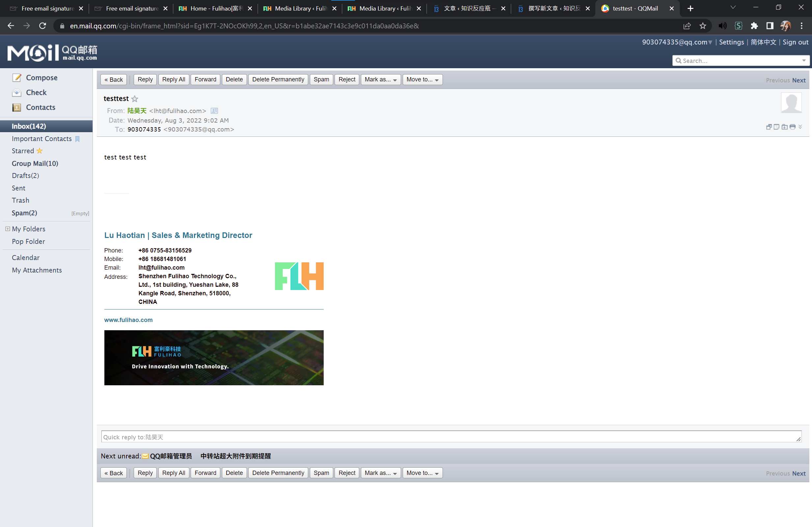
Task: Open bottom Move to... dropdown
Action: point(422,473)
